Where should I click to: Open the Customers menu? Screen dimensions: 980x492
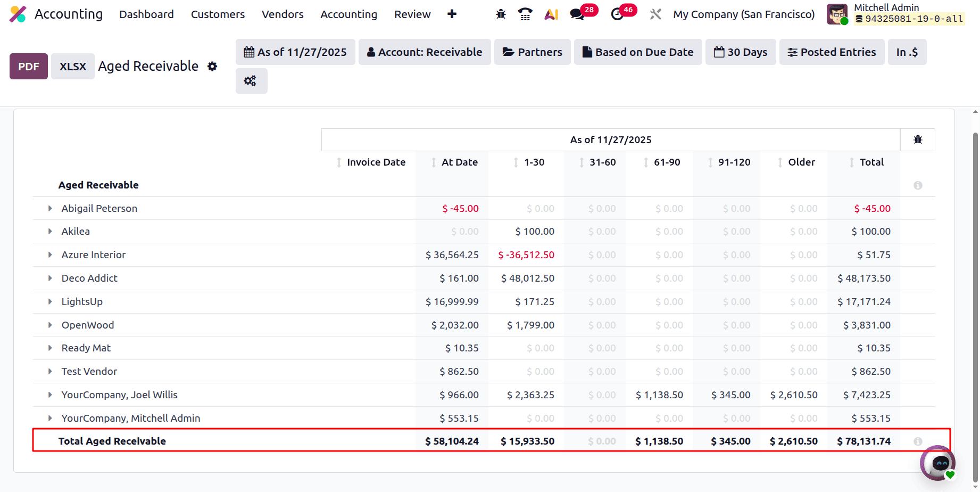(218, 14)
